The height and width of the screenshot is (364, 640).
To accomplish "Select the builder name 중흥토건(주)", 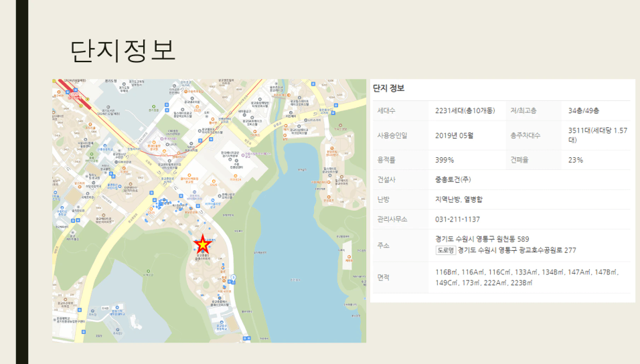I will (x=453, y=179).
